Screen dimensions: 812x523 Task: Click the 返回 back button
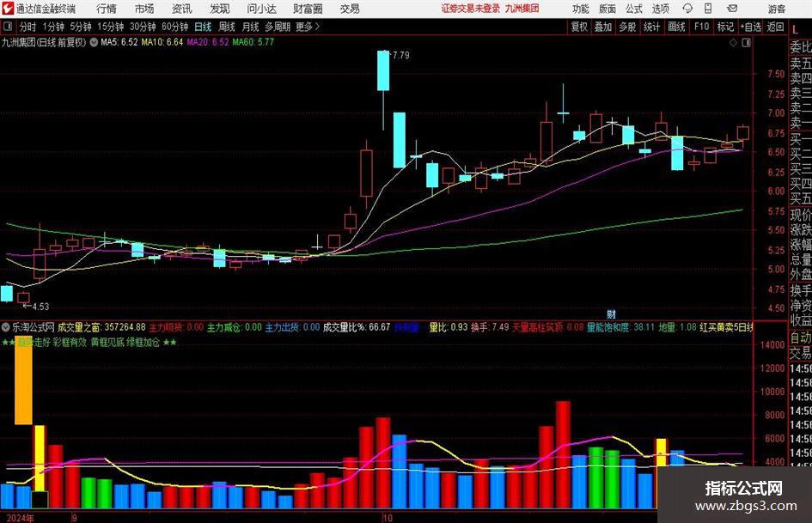[775, 27]
